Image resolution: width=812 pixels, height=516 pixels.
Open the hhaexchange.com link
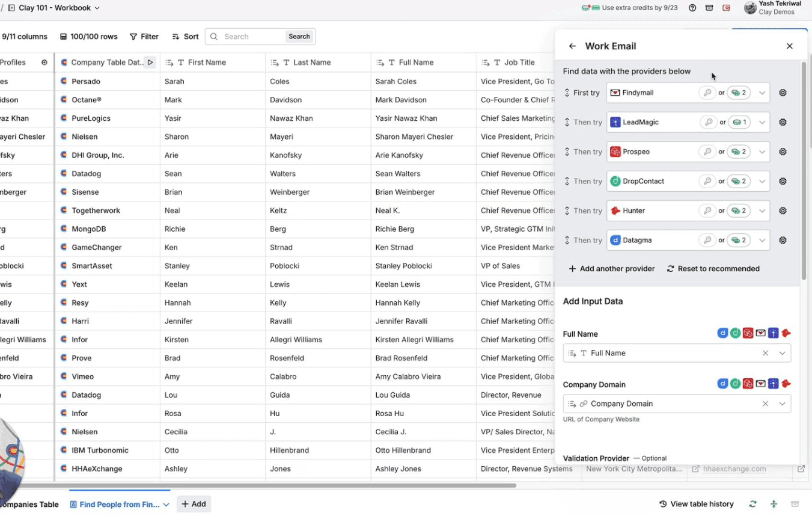pos(734,469)
